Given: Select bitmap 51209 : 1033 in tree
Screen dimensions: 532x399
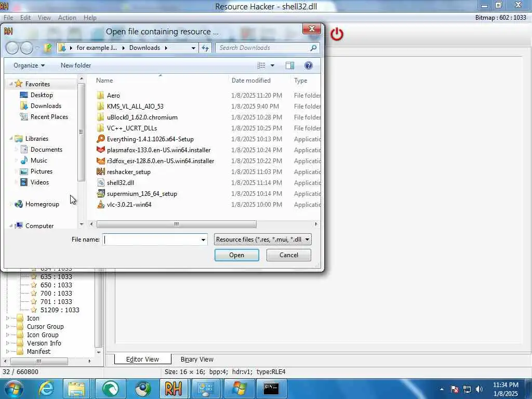Looking at the screenshot, I should point(60,310).
